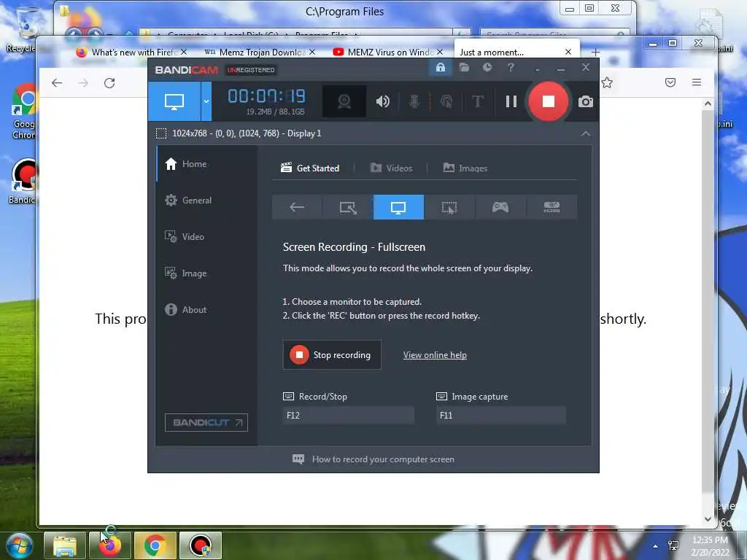
Task: Click the Image capture hotkey field F11
Action: pyautogui.click(x=500, y=415)
